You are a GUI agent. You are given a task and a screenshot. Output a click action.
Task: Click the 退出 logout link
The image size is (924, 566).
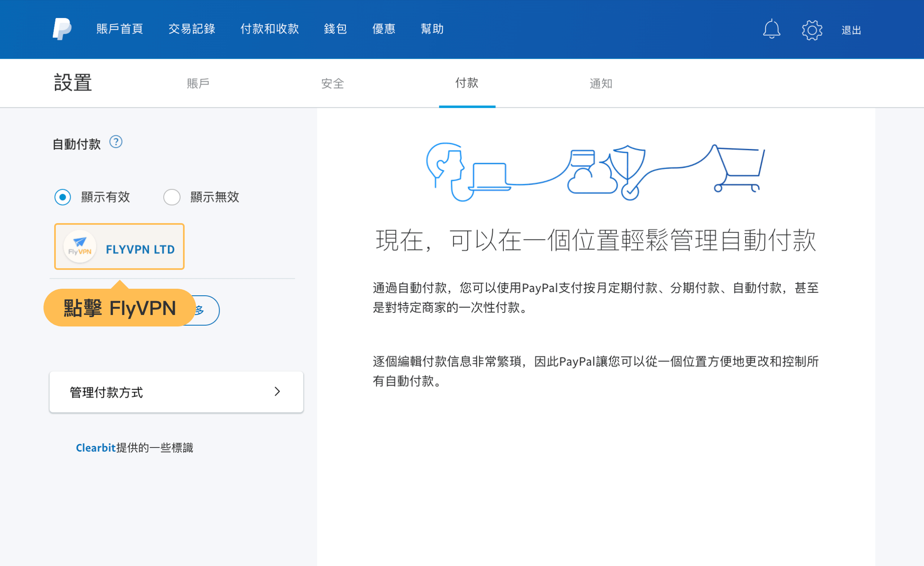pyautogui.click(x=851, y=30)
